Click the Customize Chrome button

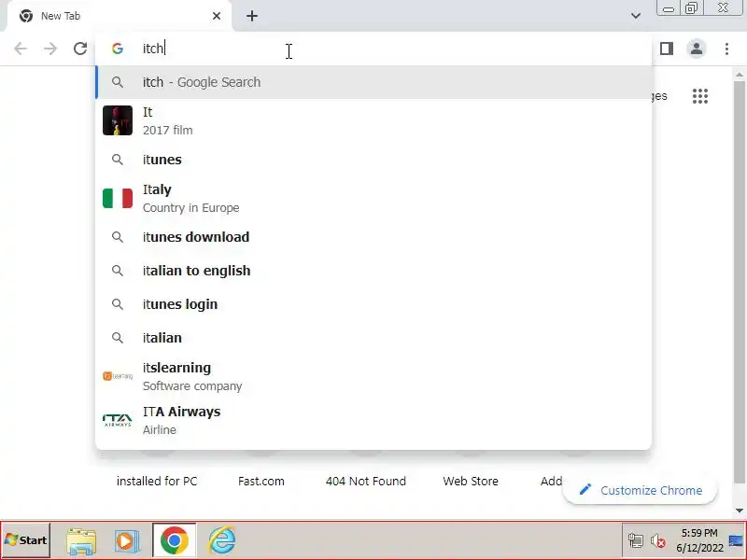(x=640, y=491)
